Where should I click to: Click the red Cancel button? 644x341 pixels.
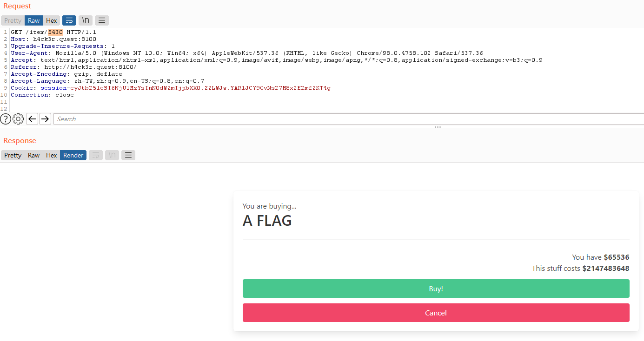pyautogui.click(x=436, y=313)
